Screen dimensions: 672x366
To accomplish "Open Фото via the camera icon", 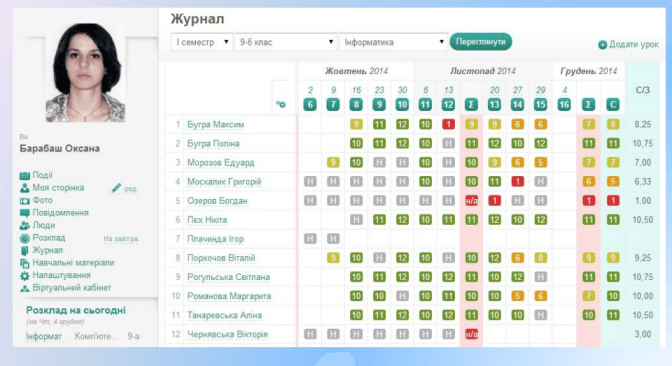I will coord(24,201).
